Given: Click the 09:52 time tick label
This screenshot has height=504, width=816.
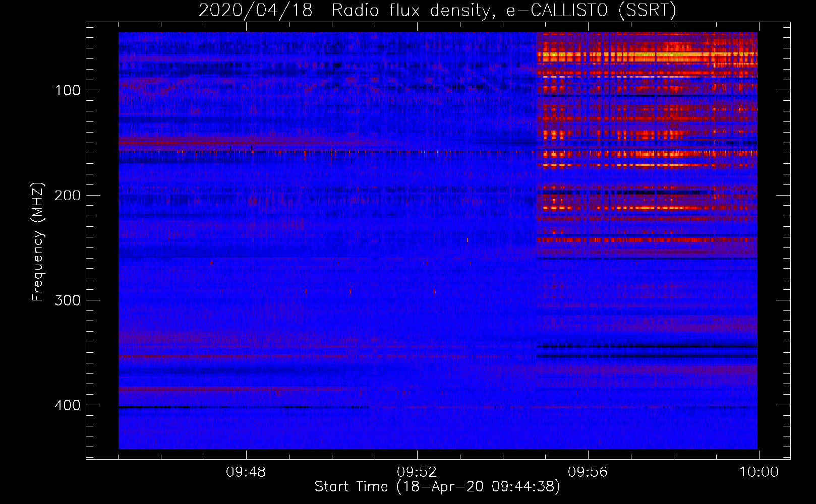Looking at the screenshot, I should (x=417, y=472).
